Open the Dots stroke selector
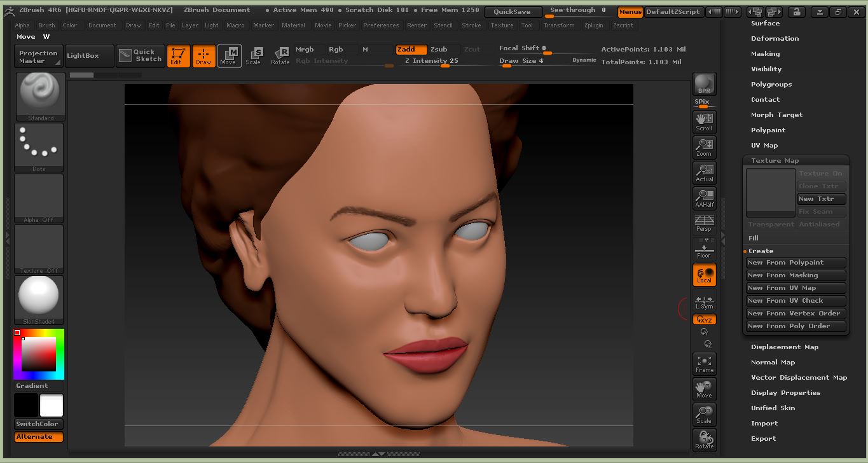Viewport: 868px width, 463px height. (x=39, y=148)
